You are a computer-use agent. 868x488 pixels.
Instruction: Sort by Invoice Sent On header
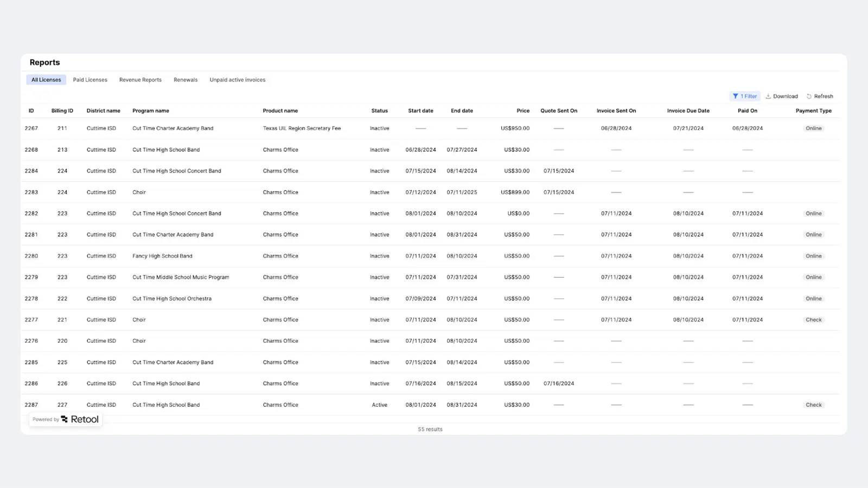click(616, 111)
